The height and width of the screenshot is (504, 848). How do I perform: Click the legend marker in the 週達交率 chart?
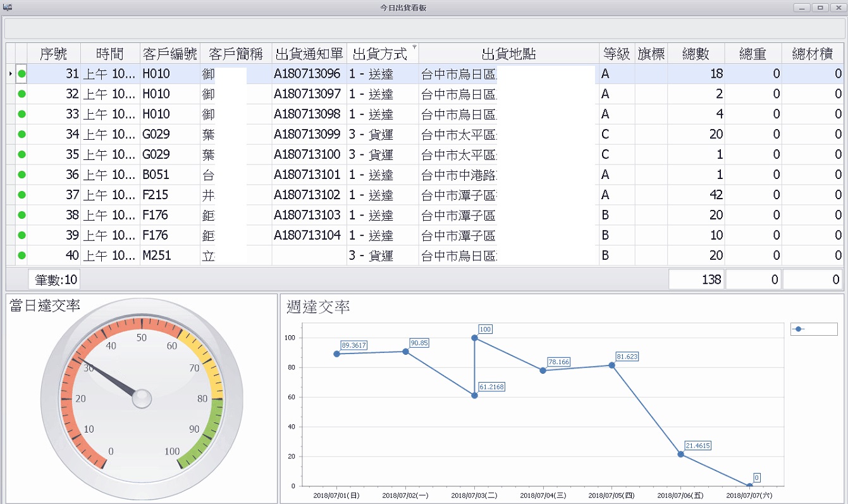(x=799, y=329)
